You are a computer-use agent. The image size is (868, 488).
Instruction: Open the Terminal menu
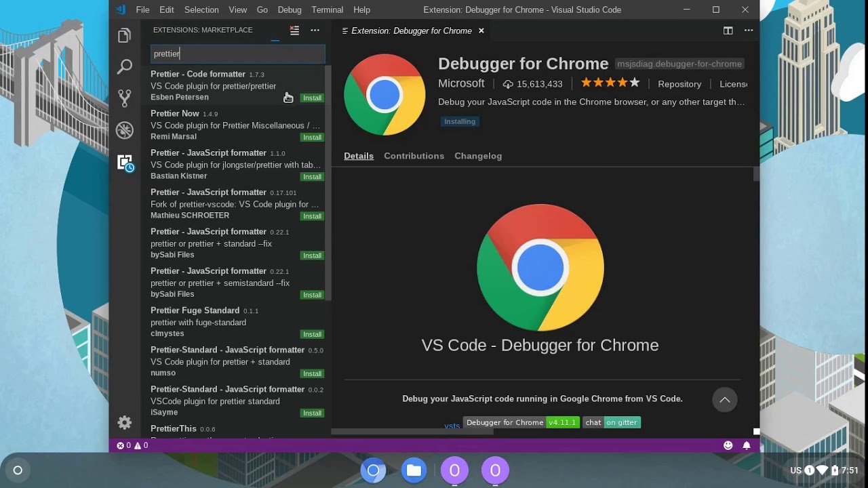coord(328,9)
